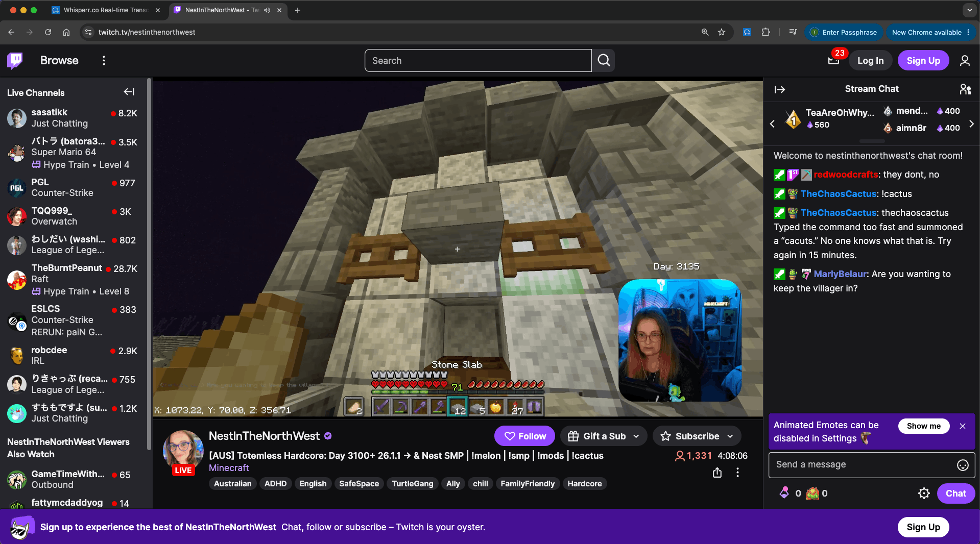The height and width of the screenshot is (544, 980).
Task: Expand the Gift a Sub dropdown arrow
Action: point(636,436)
